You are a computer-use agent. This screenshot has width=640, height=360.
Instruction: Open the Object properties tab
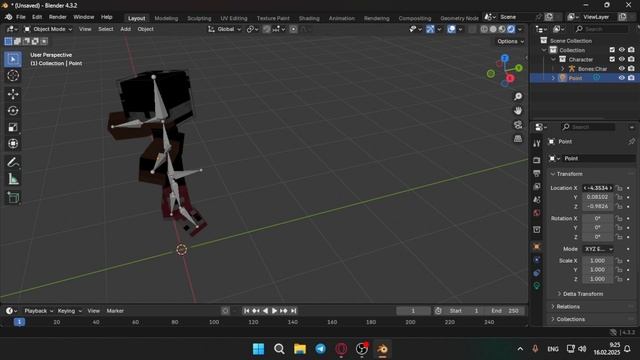coord(537,246)
